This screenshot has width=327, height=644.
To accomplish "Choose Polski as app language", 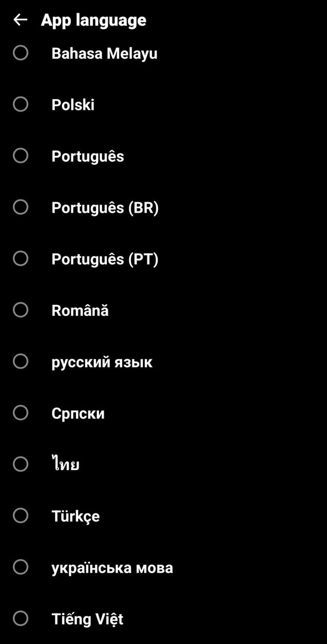I will pos(73,104).
